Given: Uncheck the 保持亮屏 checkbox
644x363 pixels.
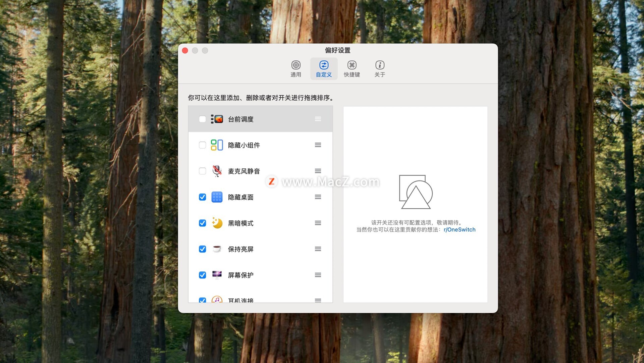Looking at the screenshot, I should (202, 249).
